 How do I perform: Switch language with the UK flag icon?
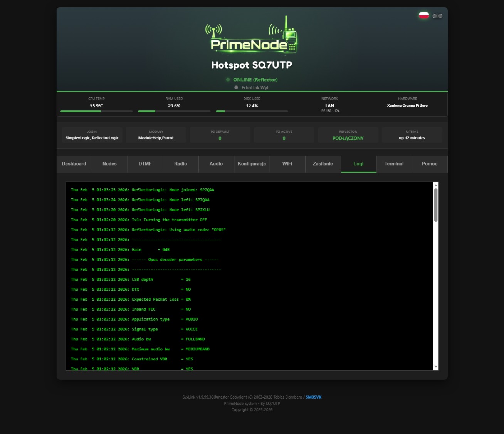click(437, 16)
